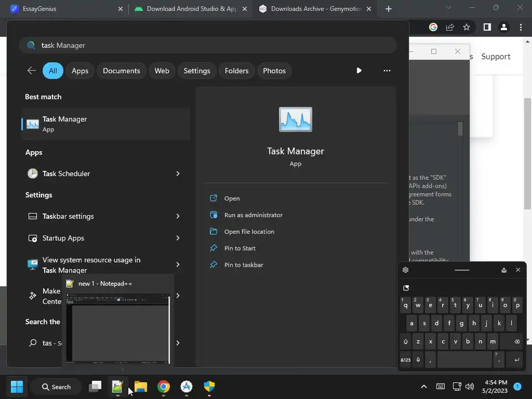The height and width of the screenshot is (399, 532).
Task: Switch to Download Android Studio tab
Action: (190, 9)
